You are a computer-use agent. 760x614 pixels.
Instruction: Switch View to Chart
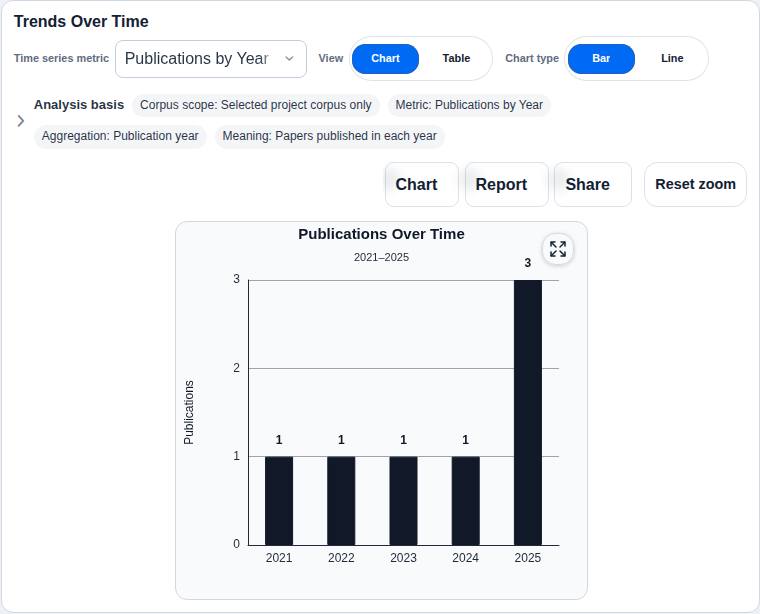(385, 59)
